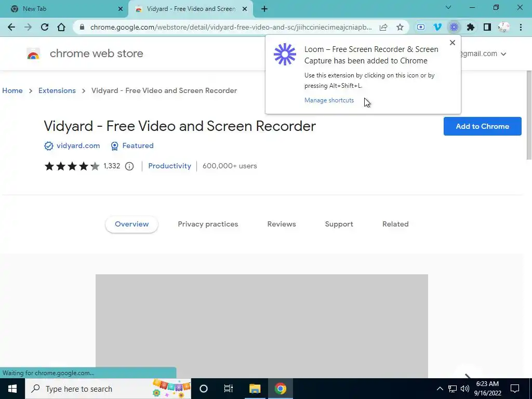
Task: Toggle the browser side panel
Action: pos(487,27)
